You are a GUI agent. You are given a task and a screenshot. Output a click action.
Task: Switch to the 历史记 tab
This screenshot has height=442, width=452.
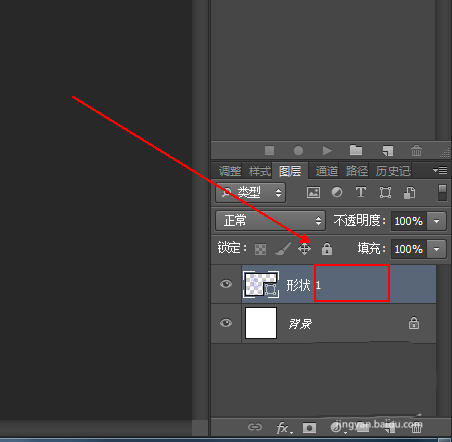(393, 171)
